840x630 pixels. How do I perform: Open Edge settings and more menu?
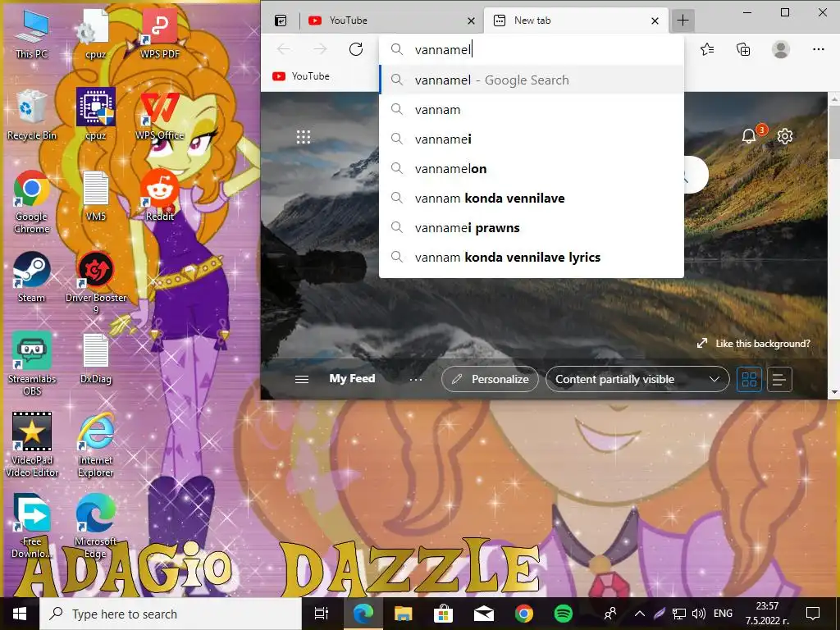[x=818, y=49]
